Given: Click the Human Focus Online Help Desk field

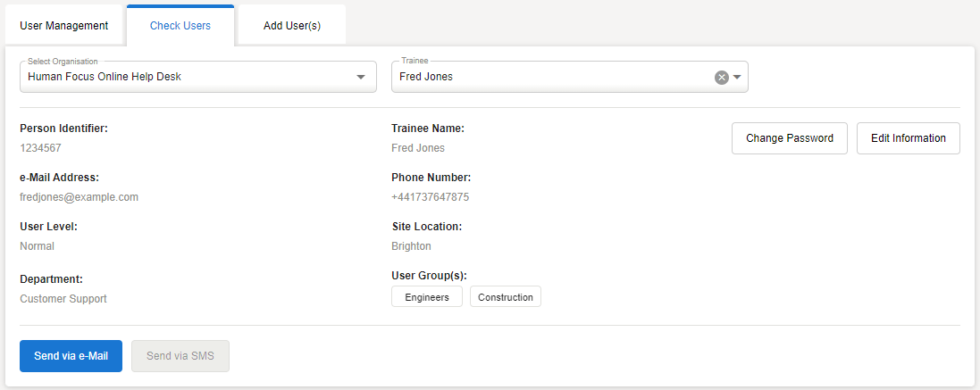Looking at the screenshot, I should [x=179, y=77].
